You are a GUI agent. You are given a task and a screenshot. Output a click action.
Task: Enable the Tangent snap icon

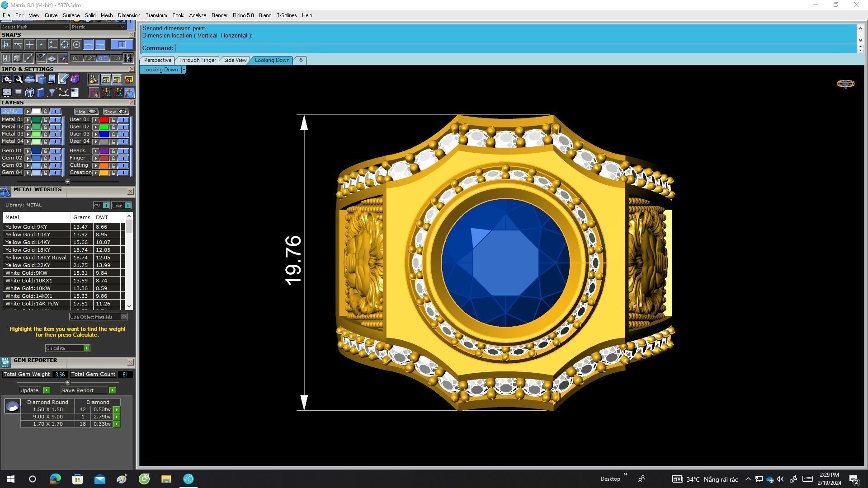tap(18, 44)
